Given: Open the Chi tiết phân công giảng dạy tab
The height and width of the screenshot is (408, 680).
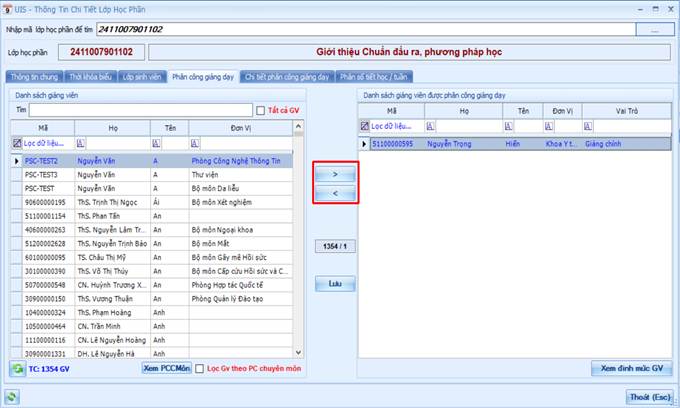Looking at the screenshot, I should [287, 77].
